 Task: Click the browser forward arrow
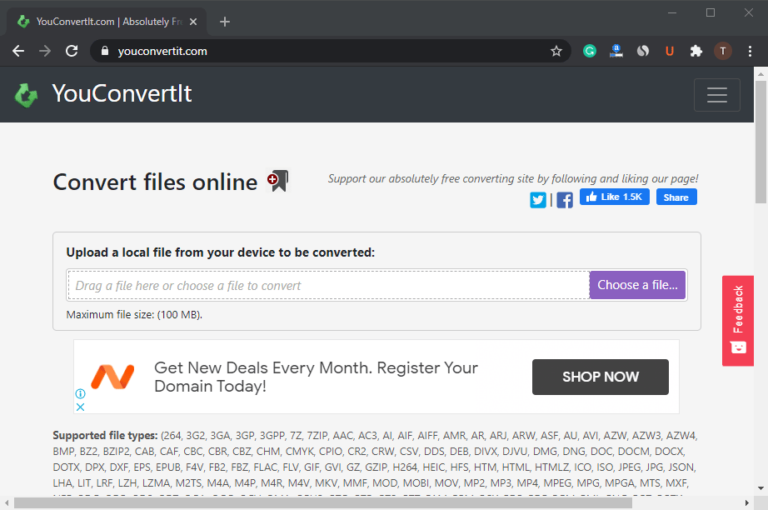click(45, 51)
